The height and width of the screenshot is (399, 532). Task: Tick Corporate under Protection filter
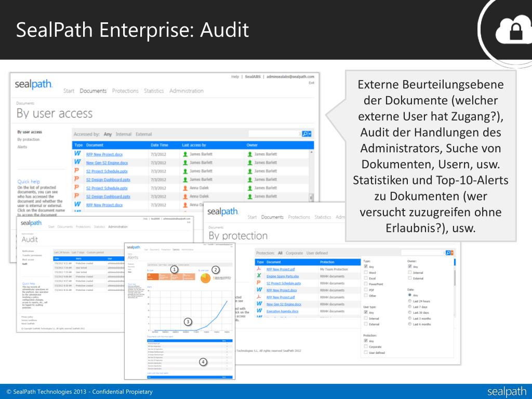point(366,347)
